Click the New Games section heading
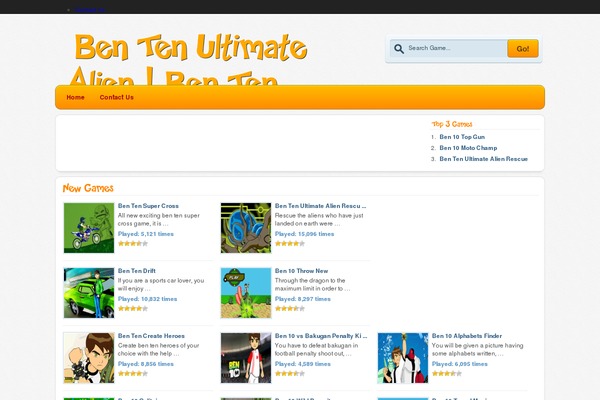The width and height of the screenshot is (600, 400). (88, 188)
